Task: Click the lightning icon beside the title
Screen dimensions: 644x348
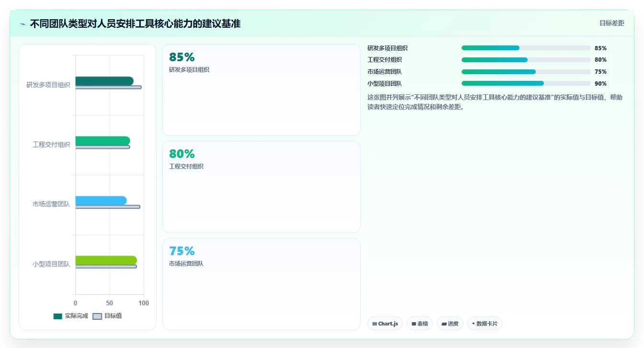Action: (23, 24)
